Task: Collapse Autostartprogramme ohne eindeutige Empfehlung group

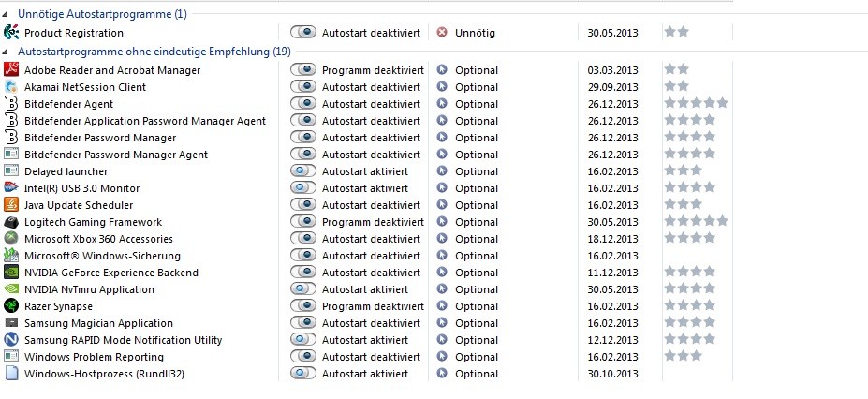Action: point(6,52)
